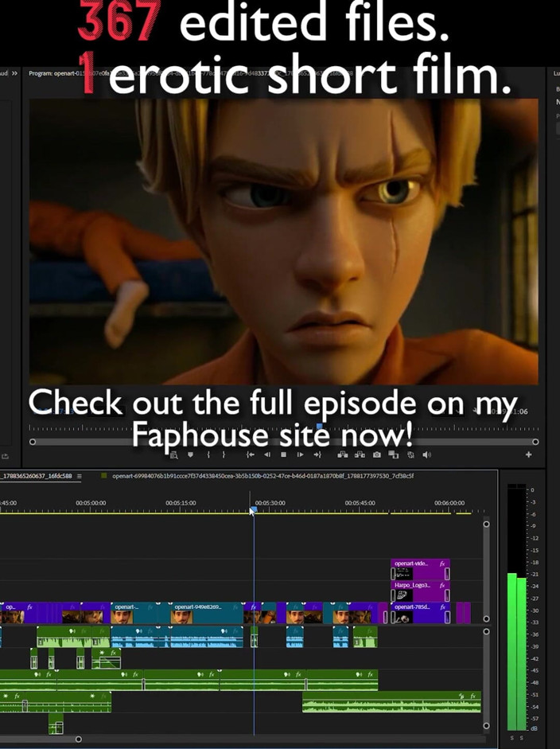
Task: Click the Program monitor zoom bar left handle
Action: point(33,442)
